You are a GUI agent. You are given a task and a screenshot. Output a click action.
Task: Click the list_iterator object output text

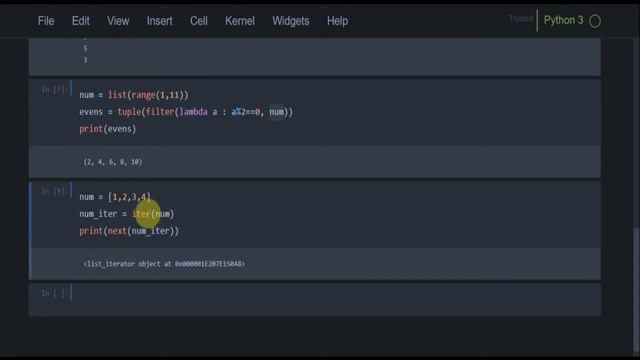[164, 264]
